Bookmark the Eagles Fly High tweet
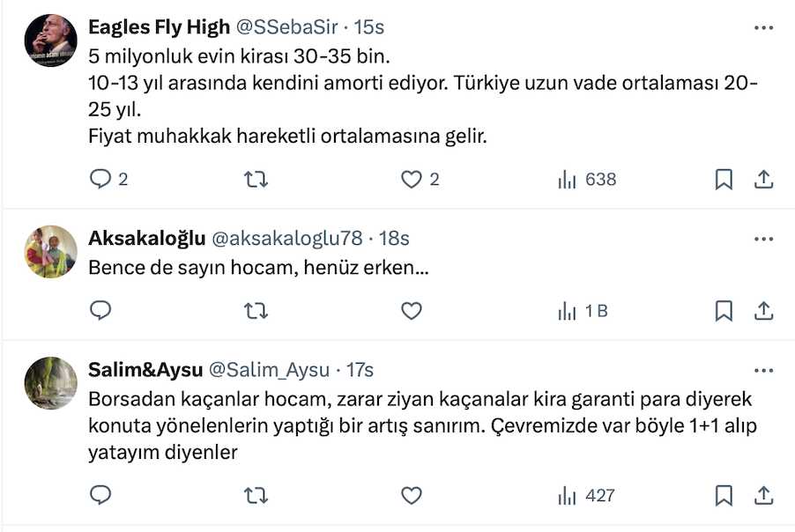This screenshot has height=532, width=795. pos(724,180)
